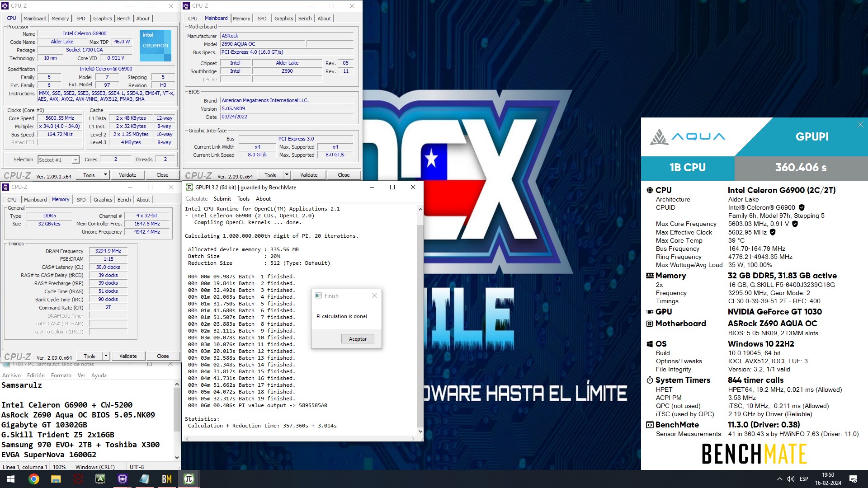This screenshot has width=868, height=488.
Task: Switch to Mainboard tab in top-left CPU-Z window
Action: 35,19
